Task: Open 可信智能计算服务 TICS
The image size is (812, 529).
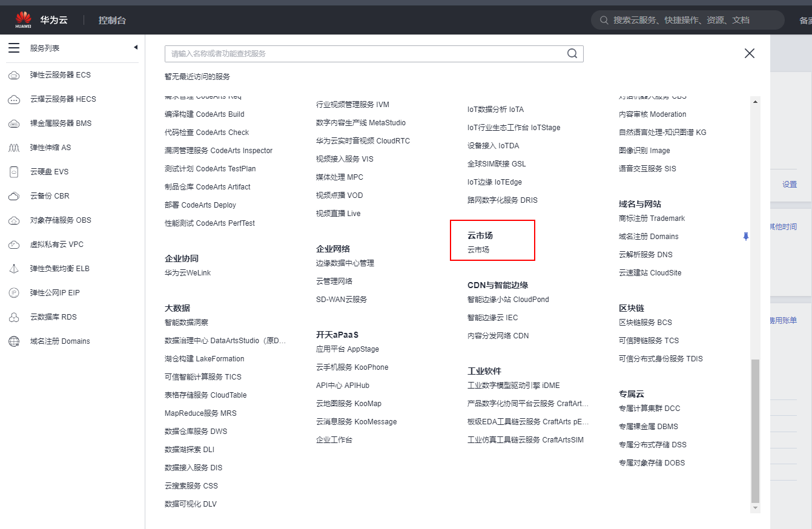Action: 203,377
